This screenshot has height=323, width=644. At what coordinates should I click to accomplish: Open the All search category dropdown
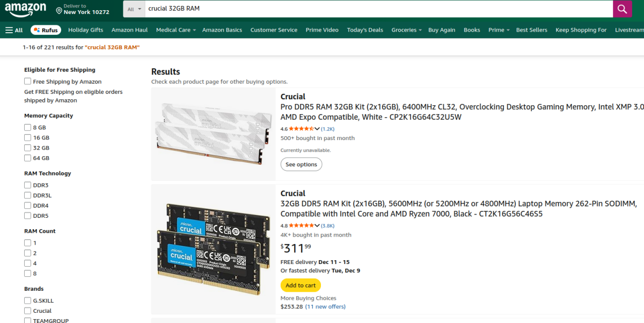(135, 9)
